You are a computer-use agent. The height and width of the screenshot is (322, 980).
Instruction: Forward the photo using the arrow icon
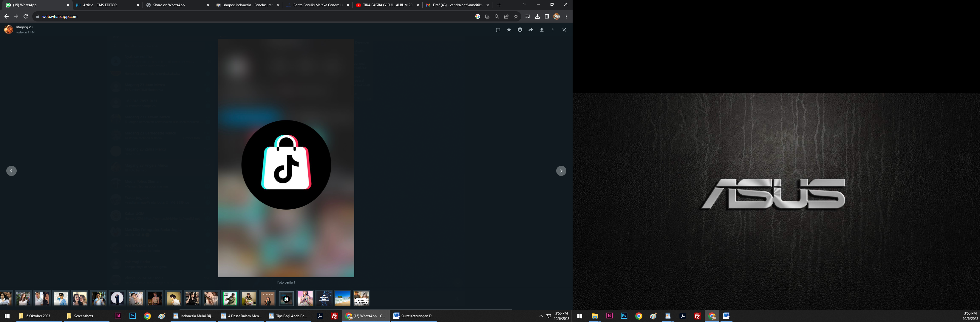click(531, 30)
